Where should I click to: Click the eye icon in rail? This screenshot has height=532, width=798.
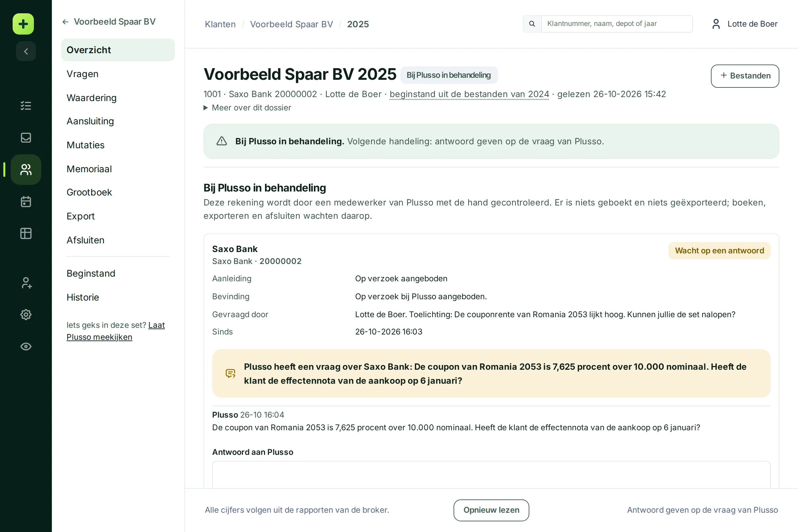(x=26, y=347)
